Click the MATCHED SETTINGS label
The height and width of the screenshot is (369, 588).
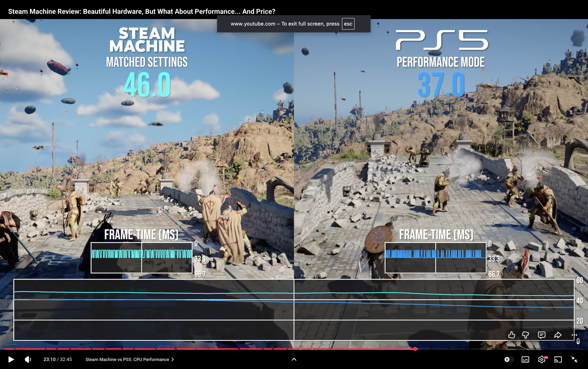click(147, 62)
